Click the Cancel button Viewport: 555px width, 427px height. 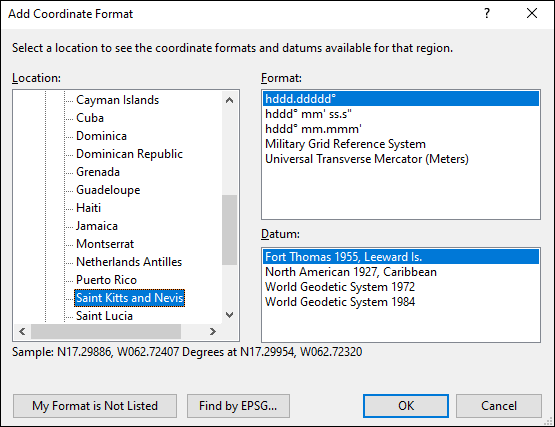499,406
